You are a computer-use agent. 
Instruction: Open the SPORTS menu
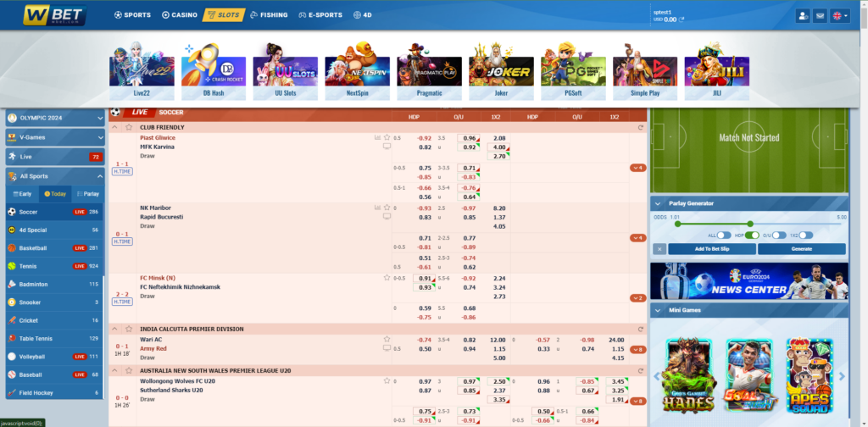[x=132, y=15]
